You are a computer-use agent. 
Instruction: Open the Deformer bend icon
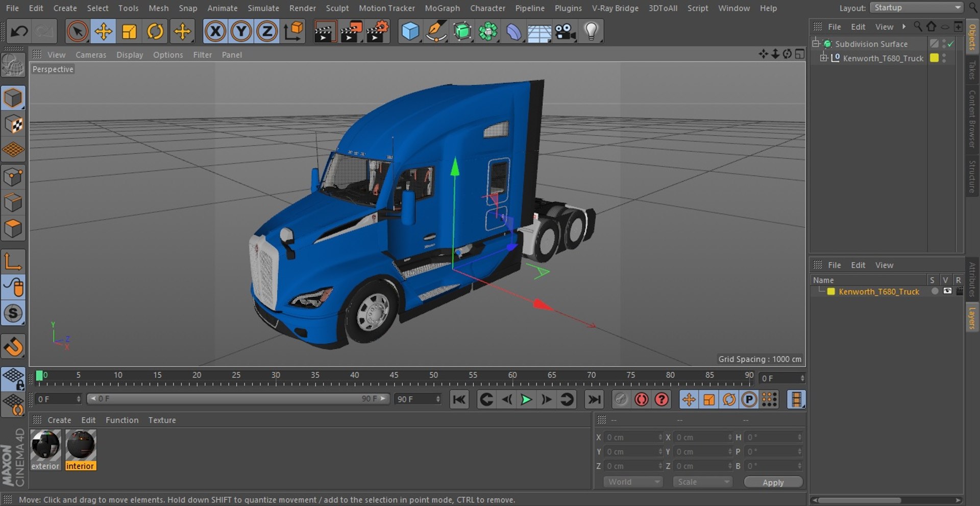[513, 32]
